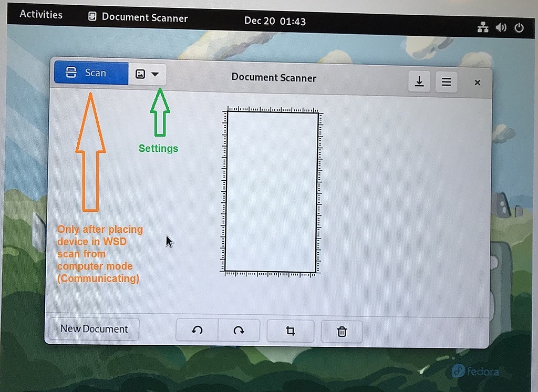Save the document via the download icon
The width and height of the screenshot is (538, 392).
coord(419,82)
